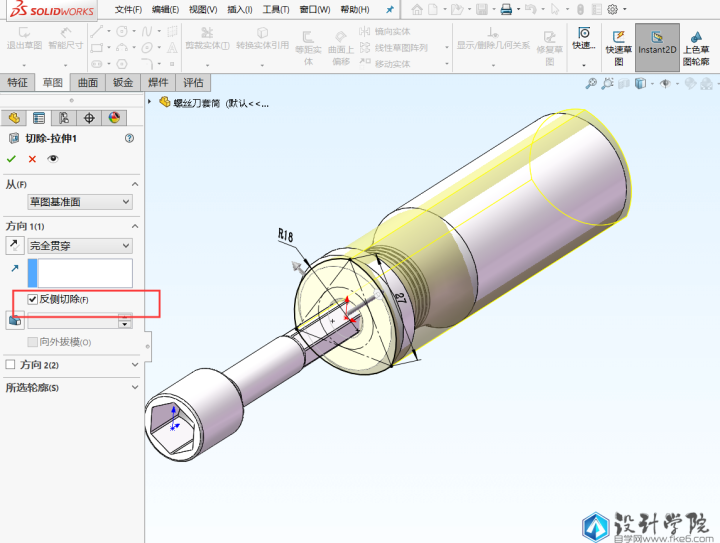
Task: Open the ConfigurationManager tab icon
Action: (64, 118)
